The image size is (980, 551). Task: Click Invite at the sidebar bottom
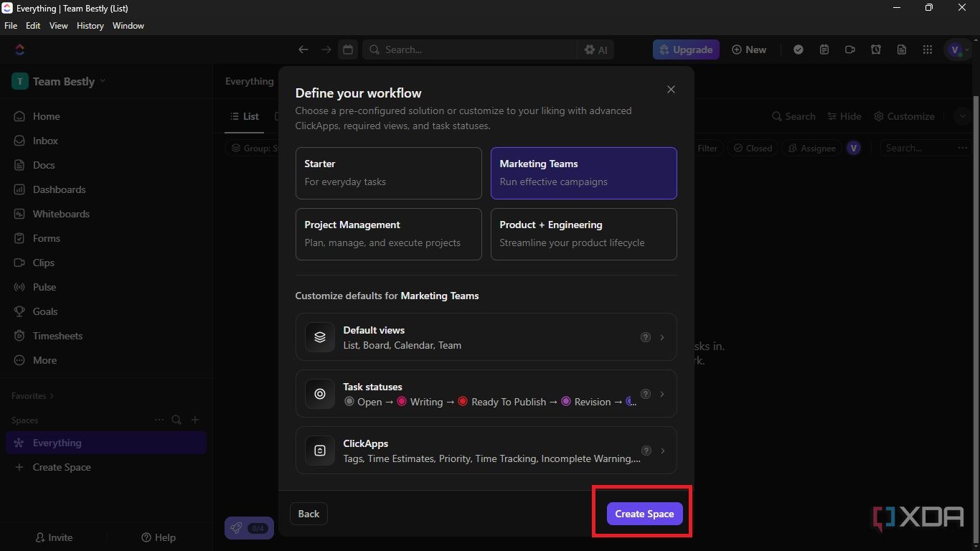coord(54,537)
